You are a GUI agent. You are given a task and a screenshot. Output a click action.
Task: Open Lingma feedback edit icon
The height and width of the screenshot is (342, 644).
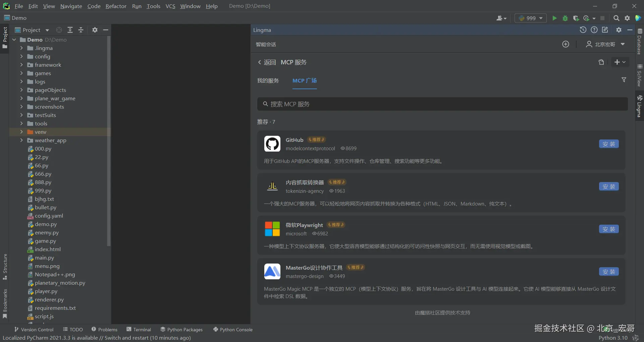pos(605,30)
